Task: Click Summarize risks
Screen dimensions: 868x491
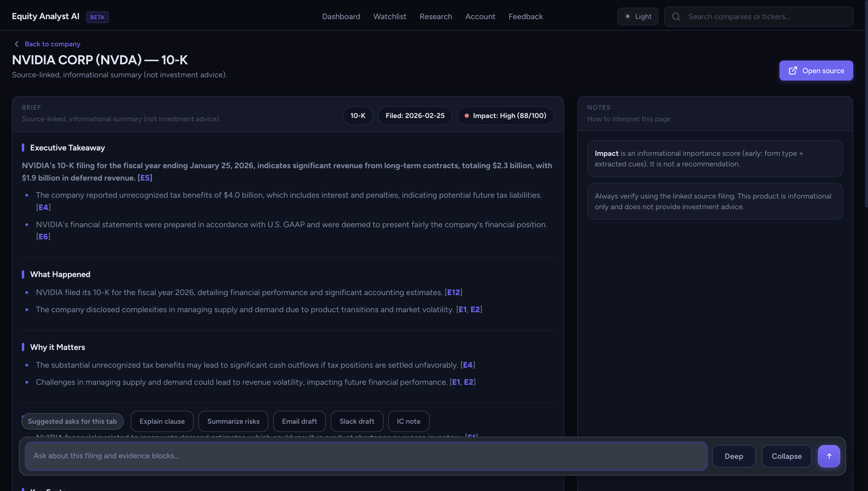Action: 233,421
